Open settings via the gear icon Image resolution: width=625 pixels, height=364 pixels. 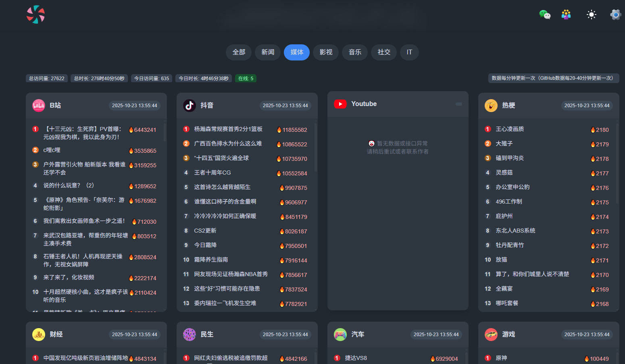click(x=615, y=15)
